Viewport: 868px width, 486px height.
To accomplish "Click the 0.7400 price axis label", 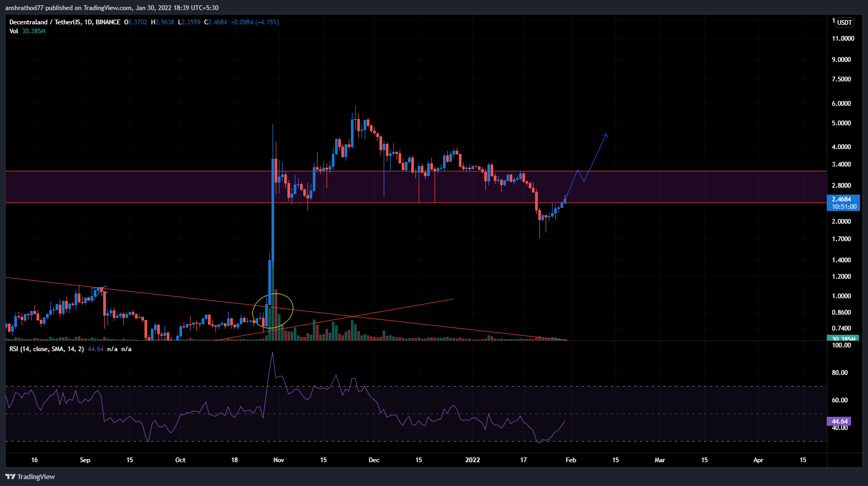I will click(842, 328).
